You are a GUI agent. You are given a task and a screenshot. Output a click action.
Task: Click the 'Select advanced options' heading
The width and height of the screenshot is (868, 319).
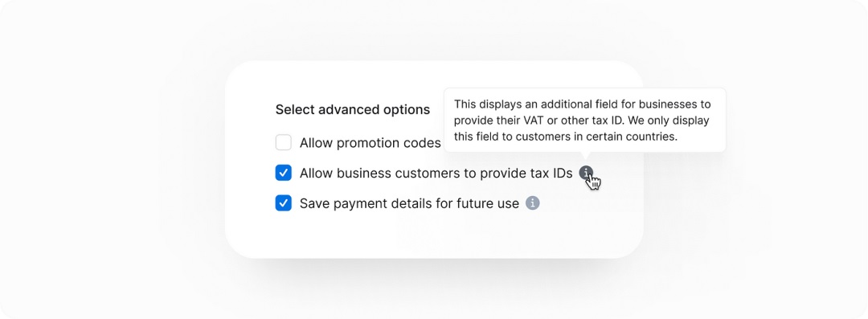click(x=353, y=109)
